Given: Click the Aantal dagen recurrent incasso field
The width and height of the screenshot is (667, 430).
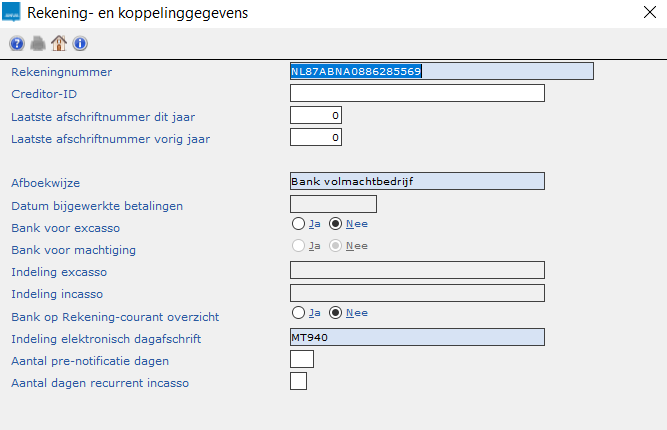Looking at the screenshot, I should (298, 381).
